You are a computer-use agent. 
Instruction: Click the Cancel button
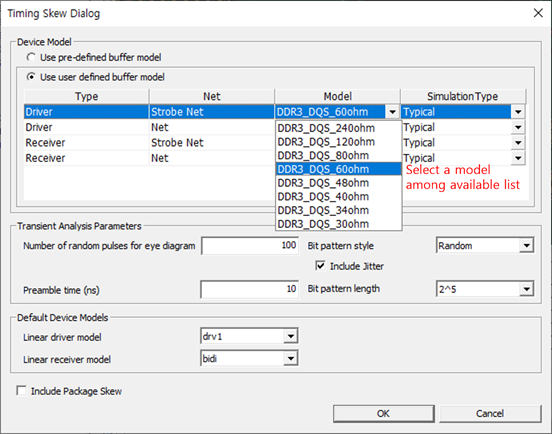(x=490, y=414)
